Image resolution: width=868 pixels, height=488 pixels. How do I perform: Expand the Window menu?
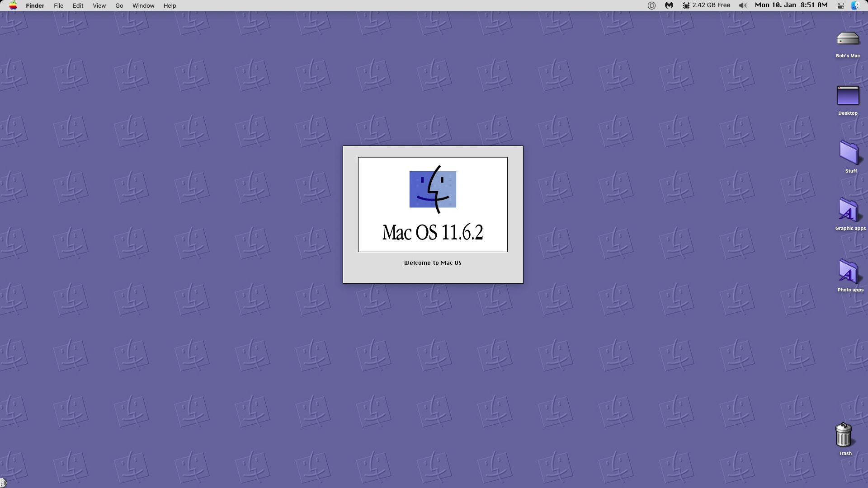143,5
